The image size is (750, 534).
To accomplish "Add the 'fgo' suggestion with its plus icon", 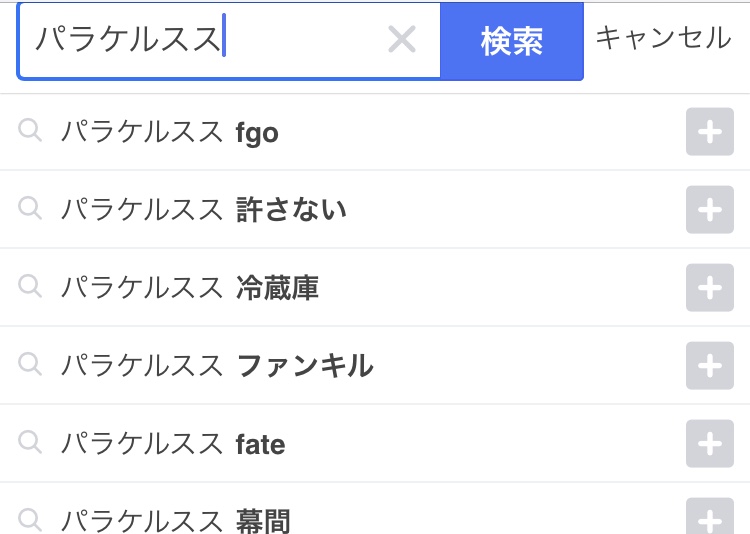I will tap(709, 133).
